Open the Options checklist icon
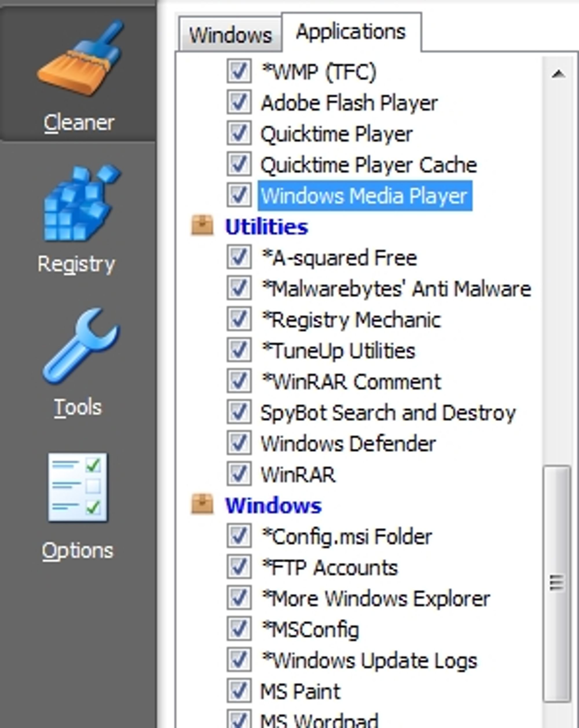This screenshot has height=728, width=579. 78,487
